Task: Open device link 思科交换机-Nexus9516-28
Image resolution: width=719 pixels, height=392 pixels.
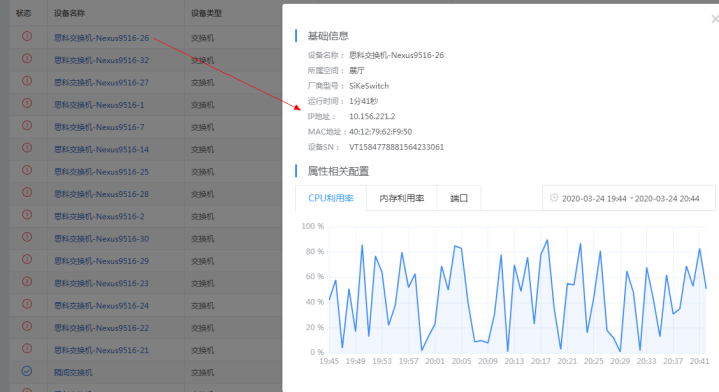Action: click(x=101, y=194)
